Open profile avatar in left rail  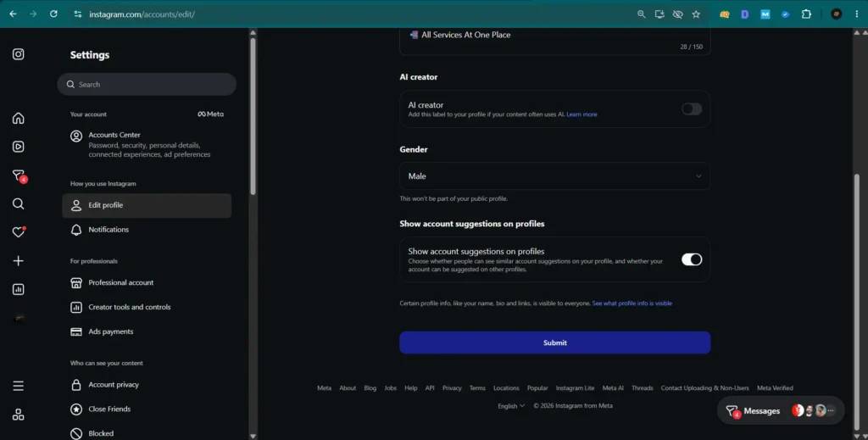[x=19, y=318]
